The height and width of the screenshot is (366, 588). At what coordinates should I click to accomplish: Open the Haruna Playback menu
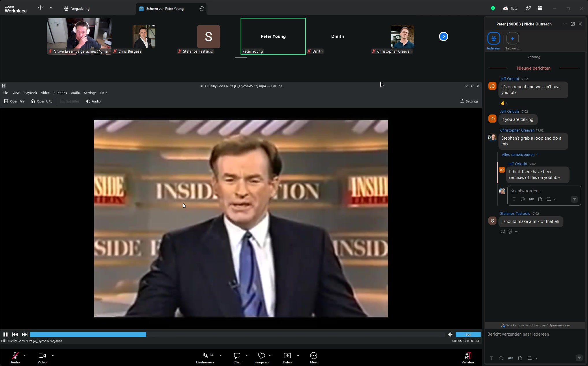[30, 93]
